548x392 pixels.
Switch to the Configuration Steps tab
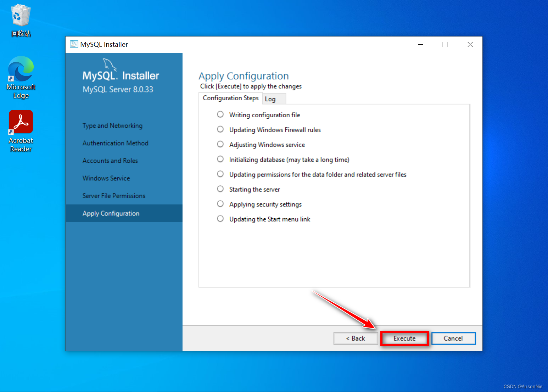230,98
